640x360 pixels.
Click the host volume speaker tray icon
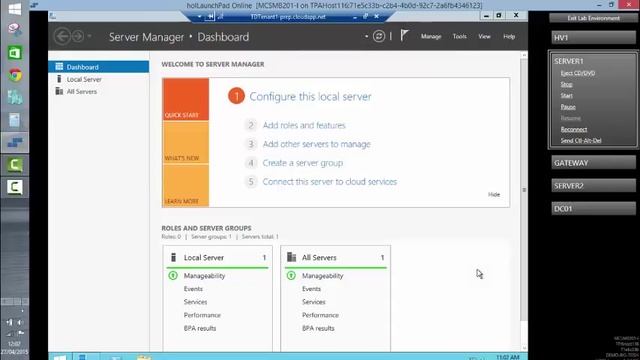(x=20, y=322)
